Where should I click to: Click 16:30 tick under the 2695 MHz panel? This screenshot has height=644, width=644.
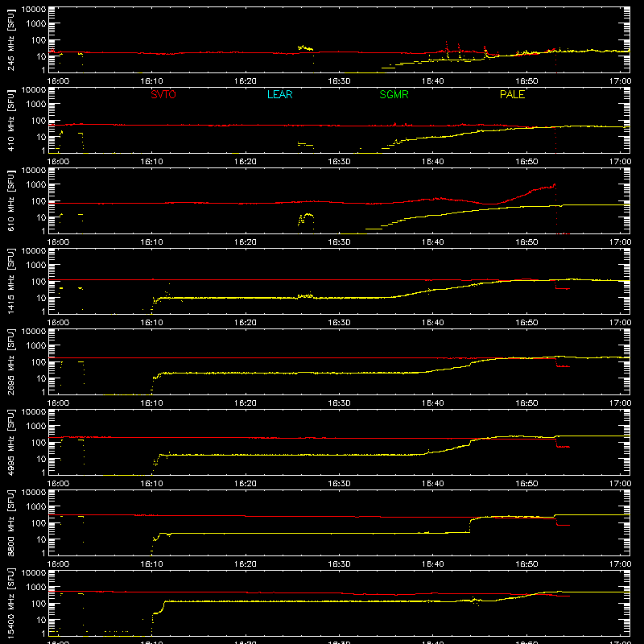click(x=339, y=403)
